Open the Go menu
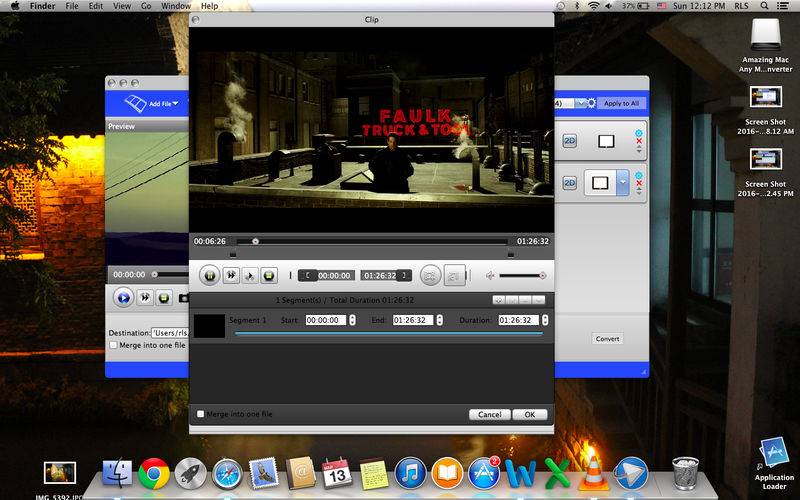The width and height of the screenshot is (800, 500). [146, 6]
